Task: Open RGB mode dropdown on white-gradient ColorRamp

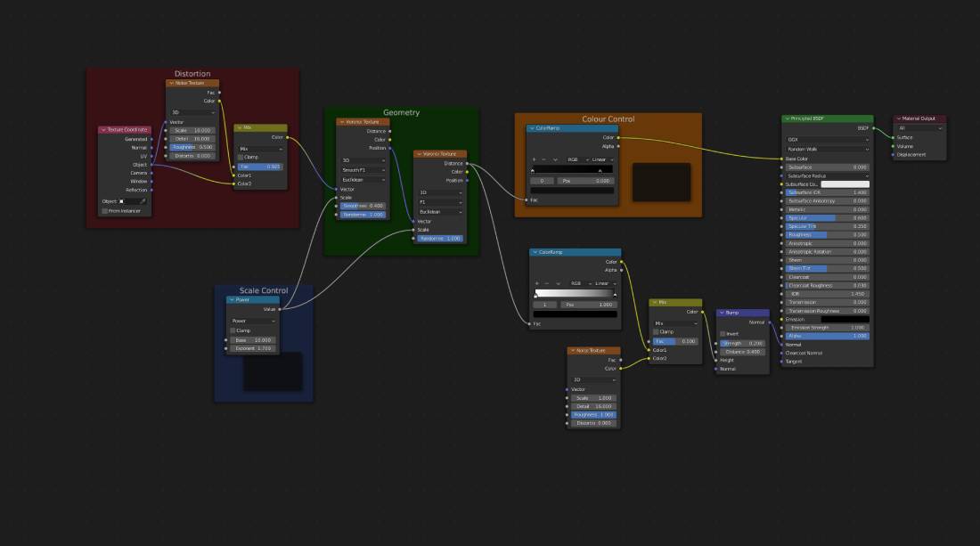Action: tap(578, 283)
